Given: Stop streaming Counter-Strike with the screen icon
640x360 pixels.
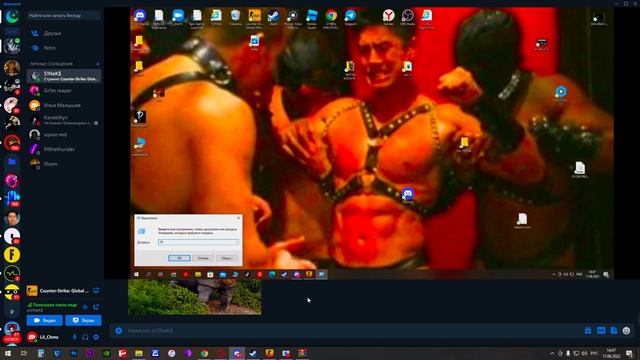Looking at the screenshot, I should (96, 291).
